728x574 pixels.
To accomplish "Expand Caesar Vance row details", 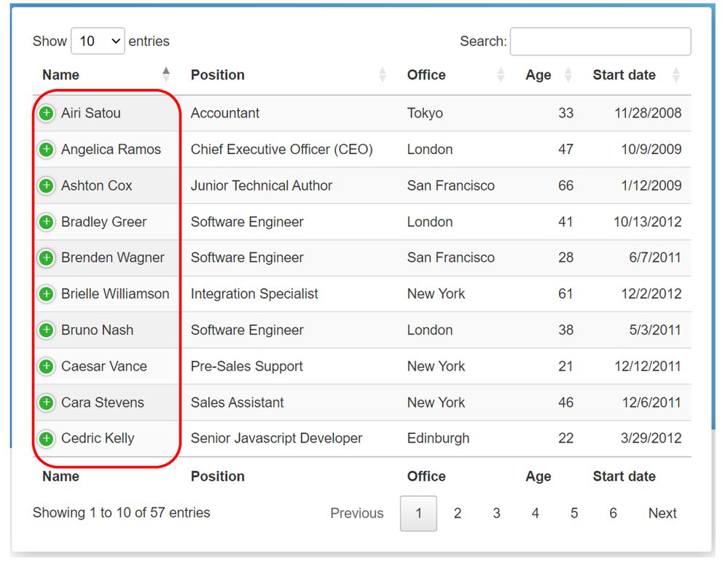I will (46, 366).
